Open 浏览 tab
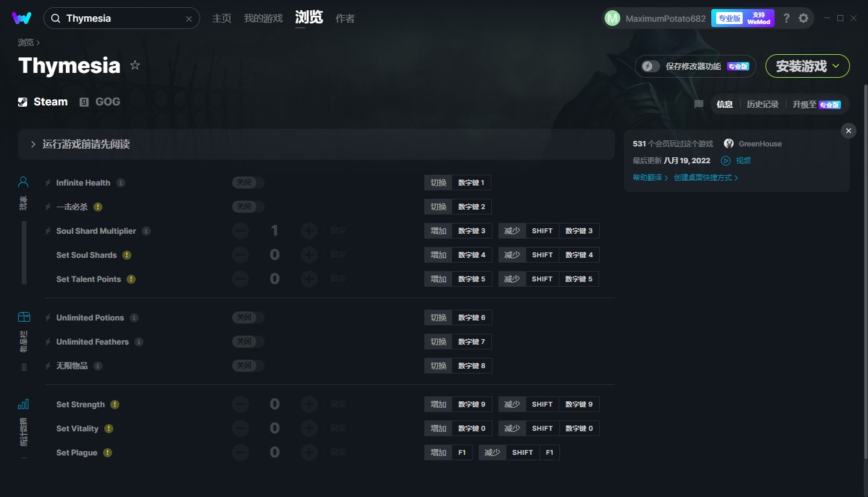 click(x=309, y=17)
